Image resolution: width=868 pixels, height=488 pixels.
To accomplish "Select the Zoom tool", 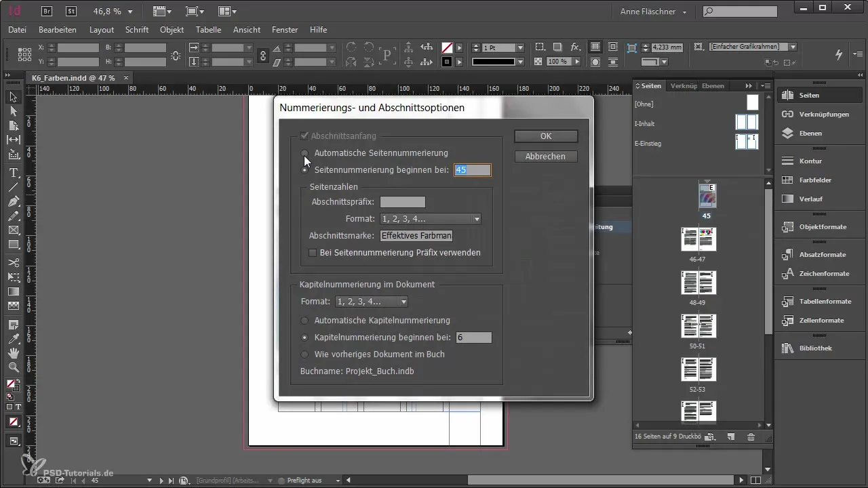I will click(x=13, y=367).
